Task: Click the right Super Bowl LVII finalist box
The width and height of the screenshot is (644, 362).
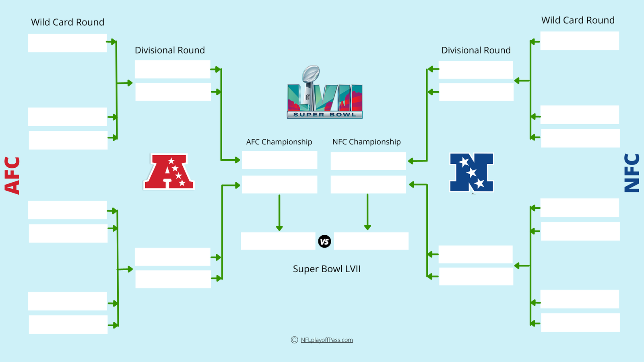Action: [x=371, y=241]
